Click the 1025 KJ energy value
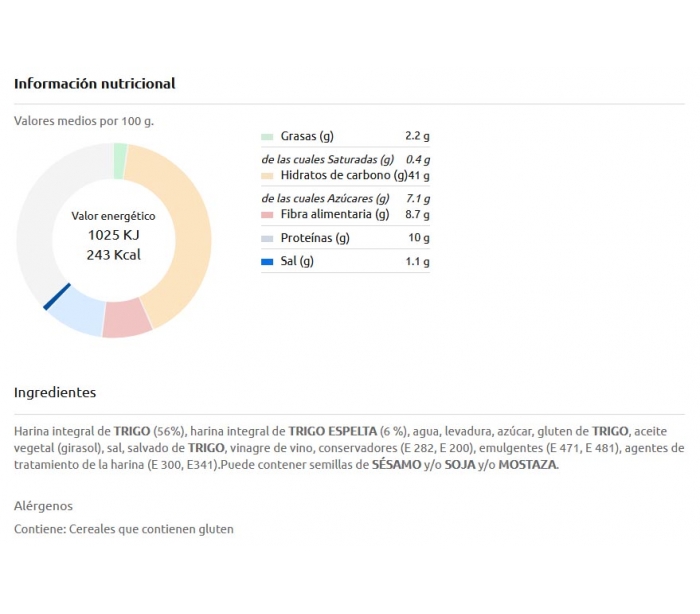700x614 pixels. pos(113,235)
